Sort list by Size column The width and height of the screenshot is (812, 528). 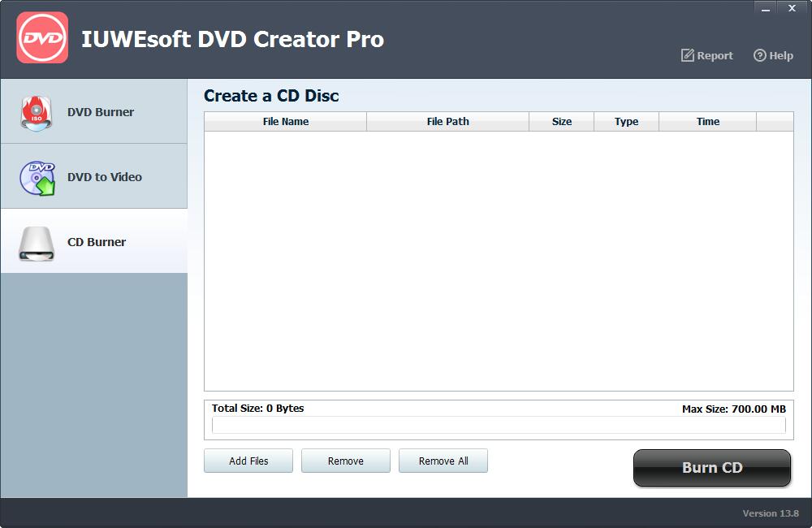coord(562,121)
